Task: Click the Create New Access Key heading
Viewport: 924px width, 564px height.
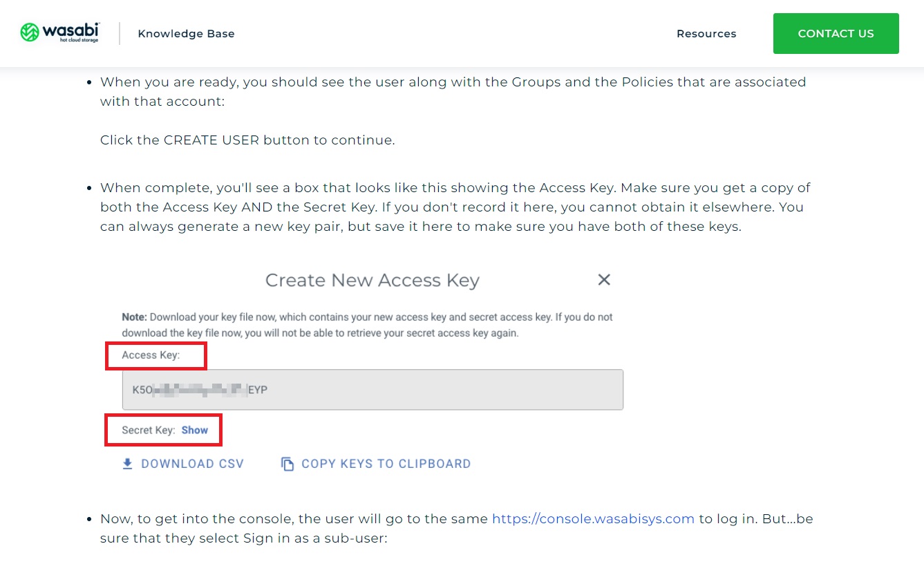Action: tap(372, 280)
